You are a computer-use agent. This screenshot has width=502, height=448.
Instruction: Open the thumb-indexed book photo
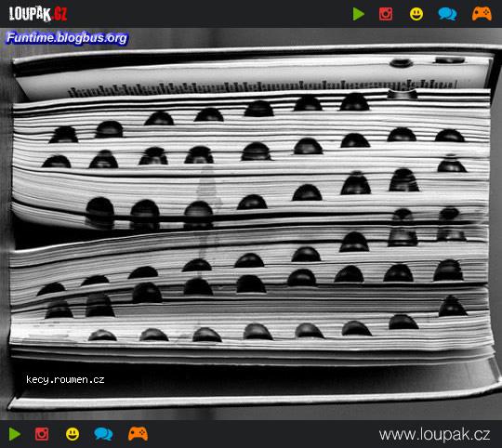251,224
